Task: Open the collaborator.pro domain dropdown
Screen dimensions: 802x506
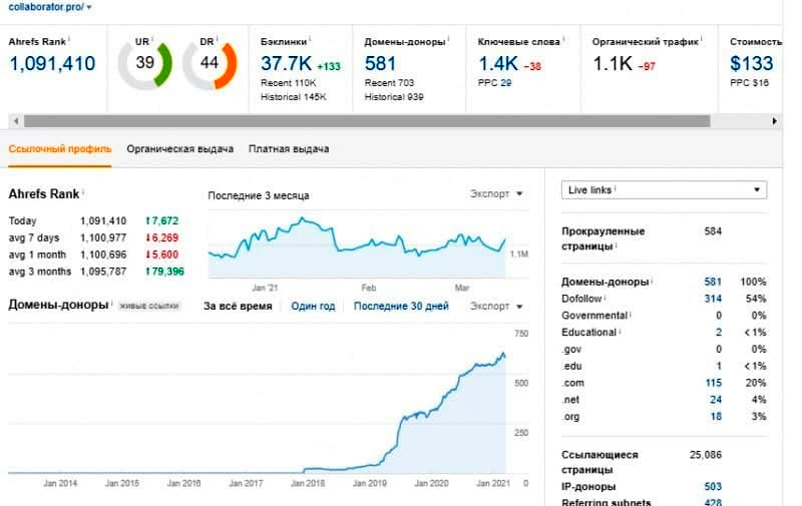Action: coord(50,7)
